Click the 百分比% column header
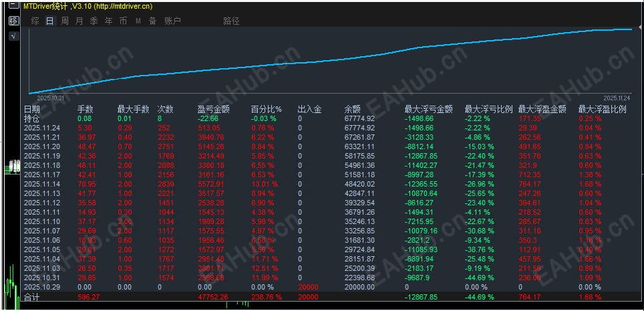This screenshot has height=311, width=644. (x=267, y=110)
